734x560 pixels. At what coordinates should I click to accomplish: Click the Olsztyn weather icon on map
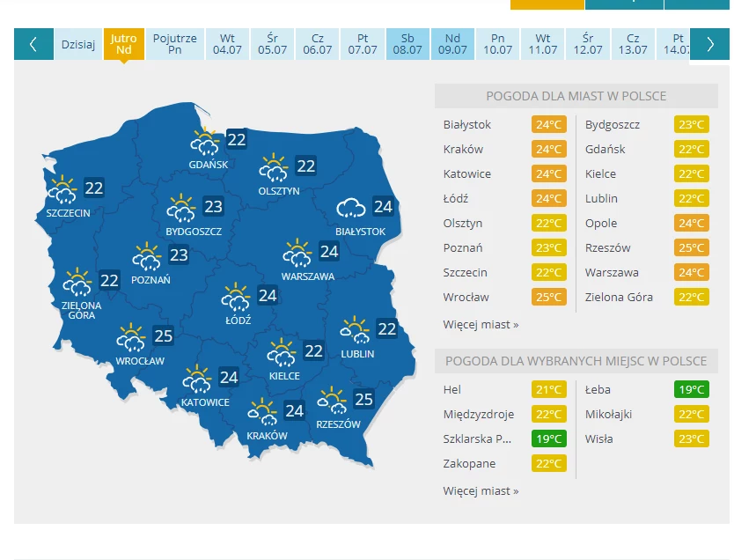[x=274, y=167]
